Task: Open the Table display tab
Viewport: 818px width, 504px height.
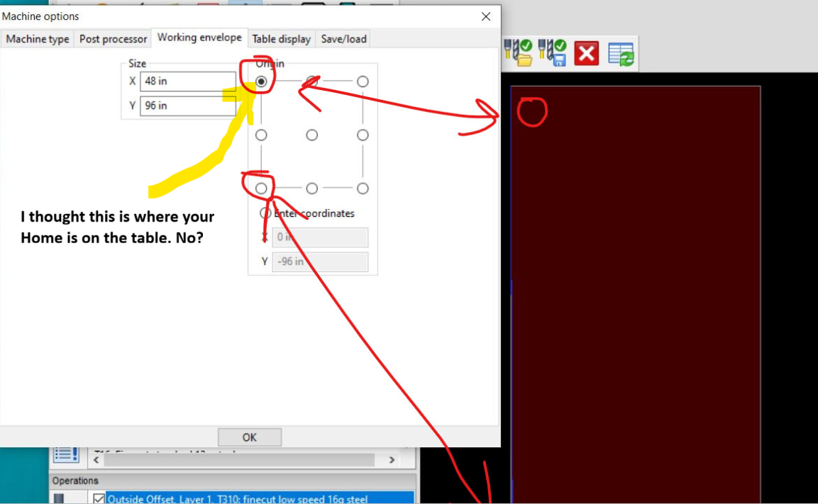Action: tap(281, 39)
